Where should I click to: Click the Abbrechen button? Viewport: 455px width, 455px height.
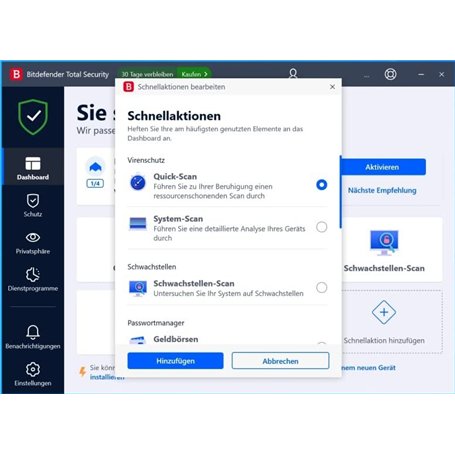coord(280,361)
